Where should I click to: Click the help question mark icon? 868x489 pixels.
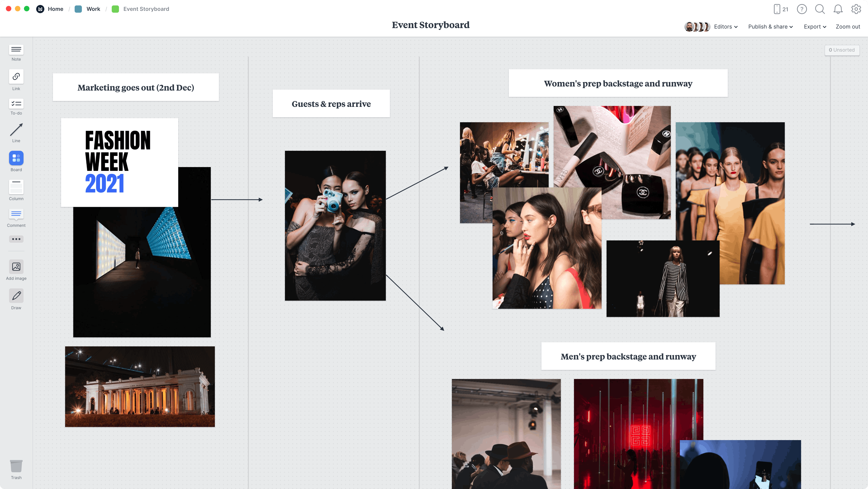tap(801, 8)
